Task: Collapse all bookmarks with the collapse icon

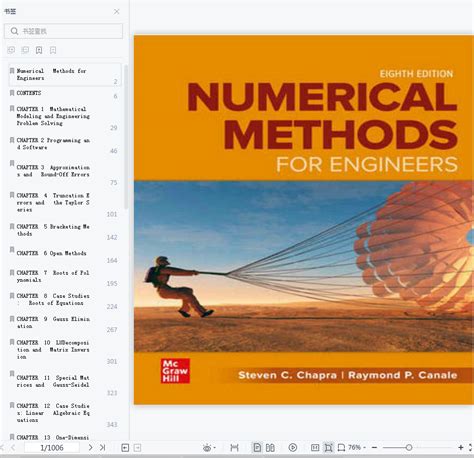Action: [x=25, y=50]
